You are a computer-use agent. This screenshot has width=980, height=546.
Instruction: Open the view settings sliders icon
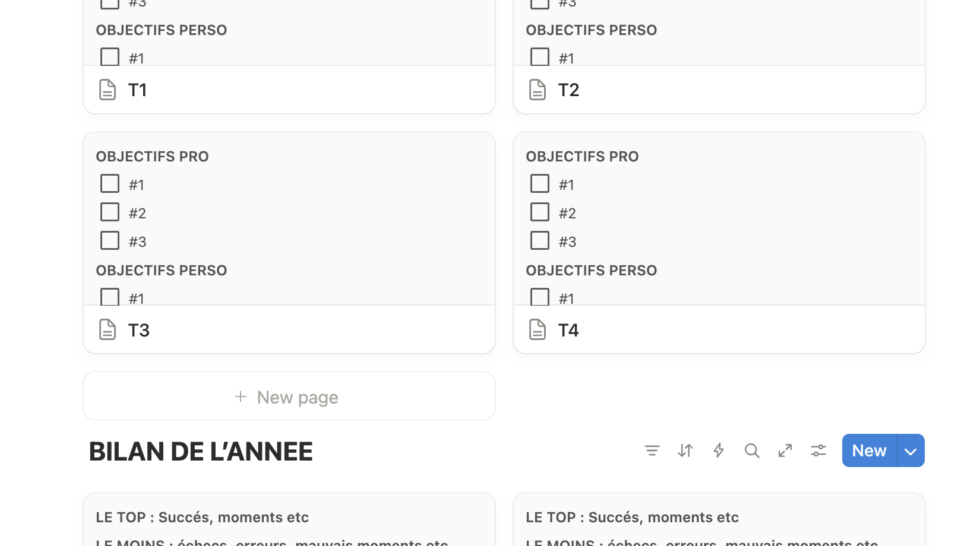(x=818, y=451)
